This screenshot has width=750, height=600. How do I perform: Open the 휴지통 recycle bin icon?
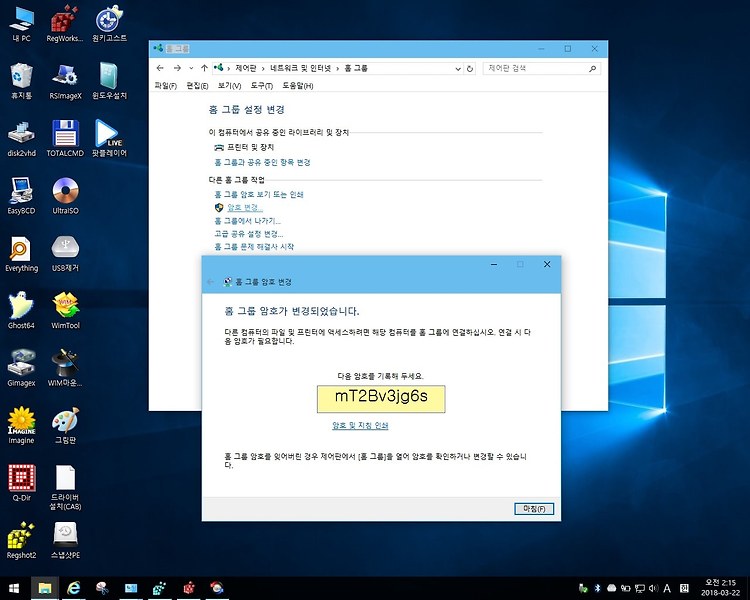[x=22, y=81]
